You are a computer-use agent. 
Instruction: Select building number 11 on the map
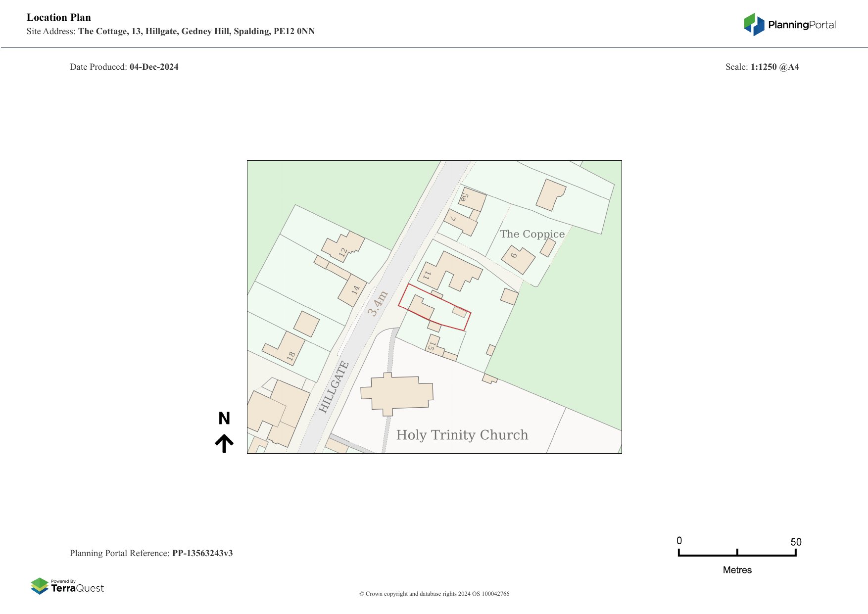coord(448,272)
